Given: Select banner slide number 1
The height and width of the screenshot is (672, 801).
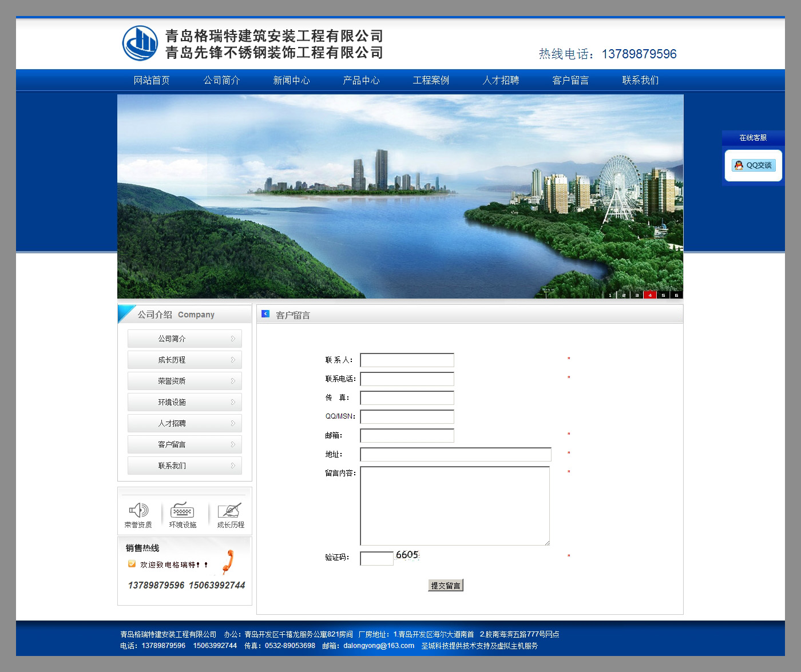Looking at the screenshot, I should 610,295.
